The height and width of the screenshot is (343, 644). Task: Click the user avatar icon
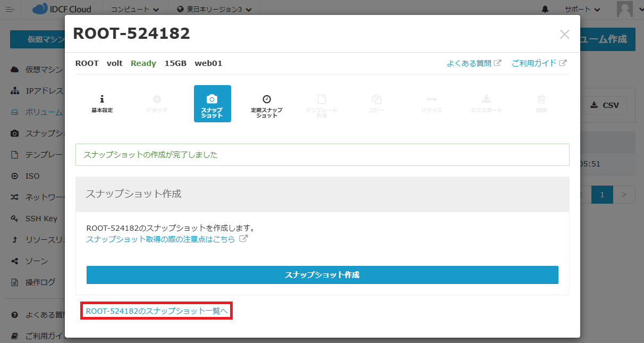(624, 10)
